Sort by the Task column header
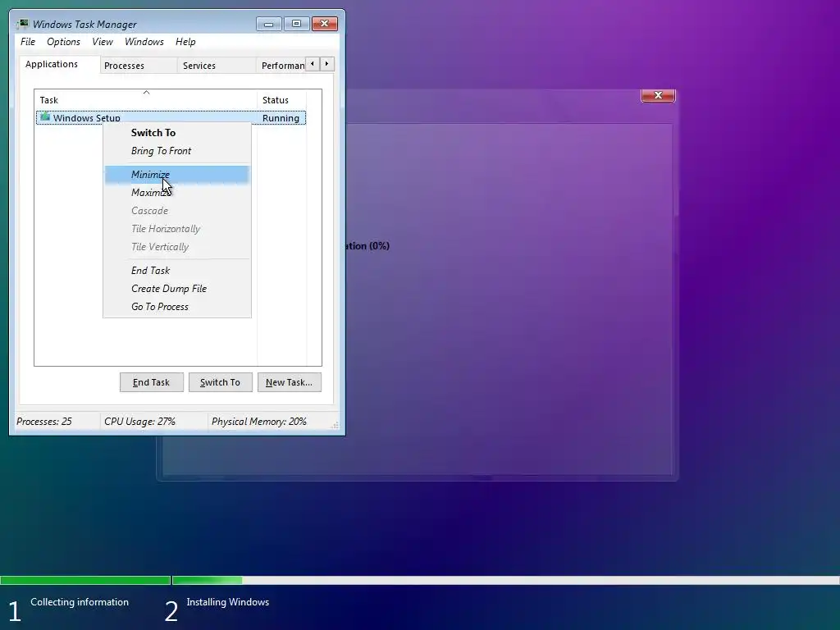 pyautogui.click(x=146, y=99)
